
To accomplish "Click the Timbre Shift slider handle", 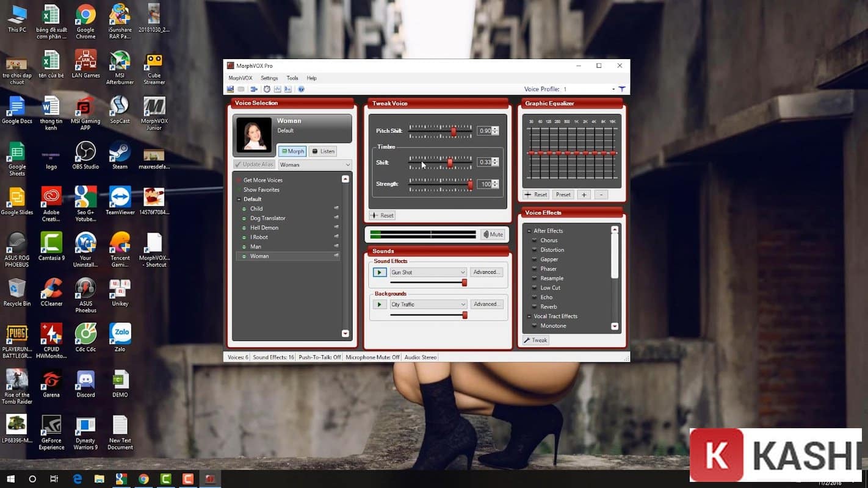I will click(x=450, y=162).
